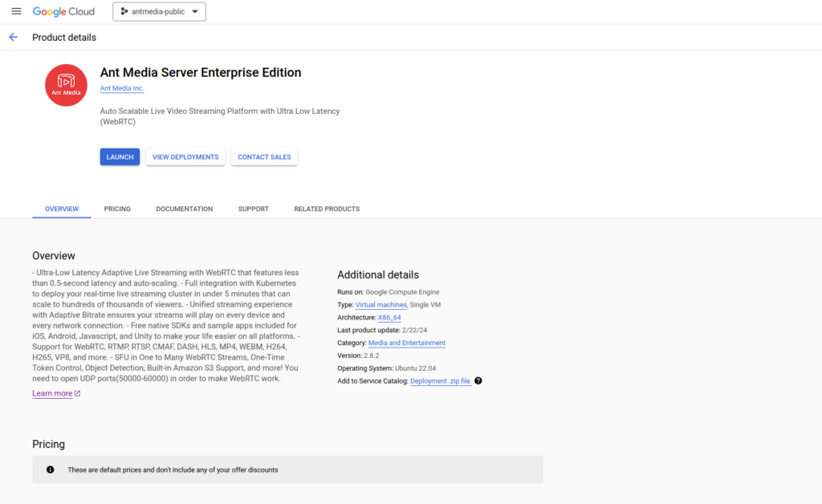
Task: Download the Deployment .zip file
Action: (441, 381)
